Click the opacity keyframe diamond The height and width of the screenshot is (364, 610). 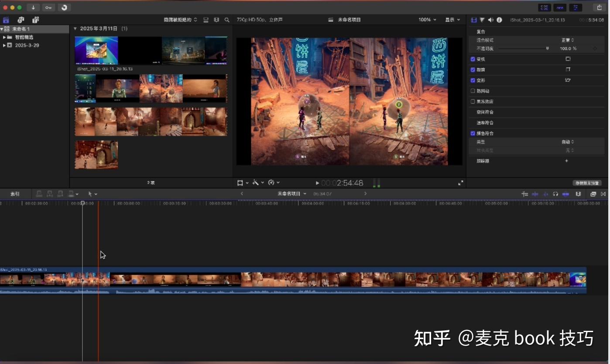point(595,48)
